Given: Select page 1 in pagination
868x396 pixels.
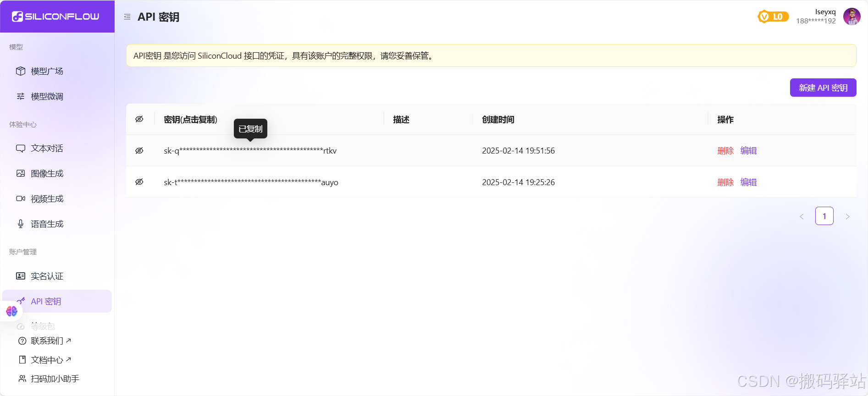Looking at the screenshot, I should click(x=824, y=216).
